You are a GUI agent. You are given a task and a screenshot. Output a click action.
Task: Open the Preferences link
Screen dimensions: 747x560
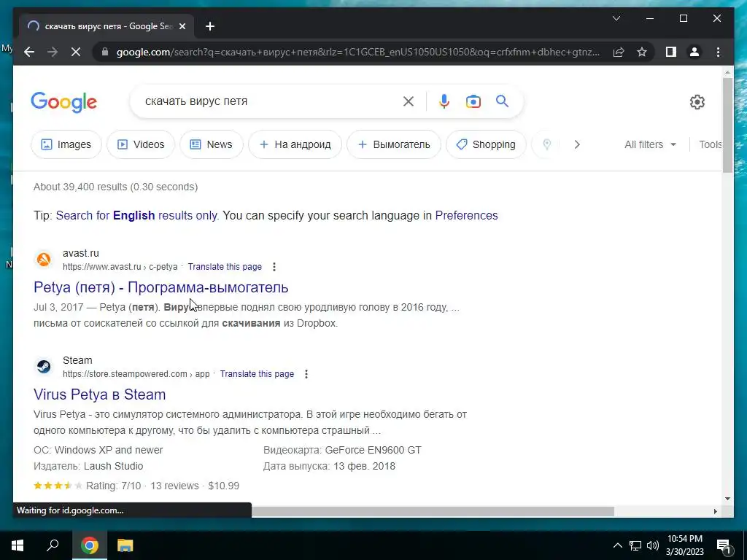click(466, 215)
